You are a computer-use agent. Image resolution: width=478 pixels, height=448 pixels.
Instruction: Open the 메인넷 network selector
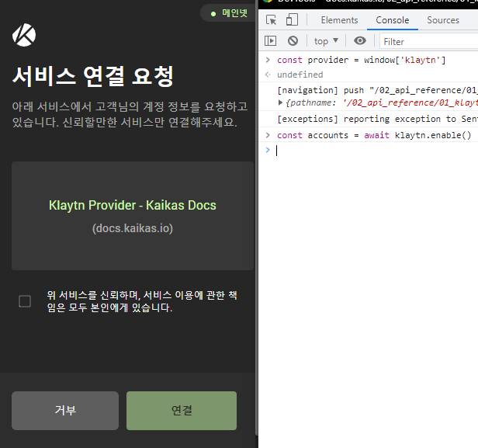coord(229,13)
